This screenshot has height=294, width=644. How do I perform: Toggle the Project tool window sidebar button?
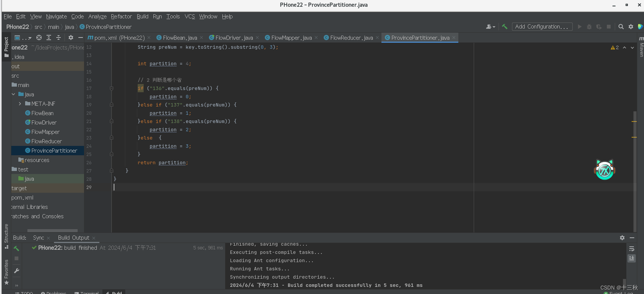6,47
